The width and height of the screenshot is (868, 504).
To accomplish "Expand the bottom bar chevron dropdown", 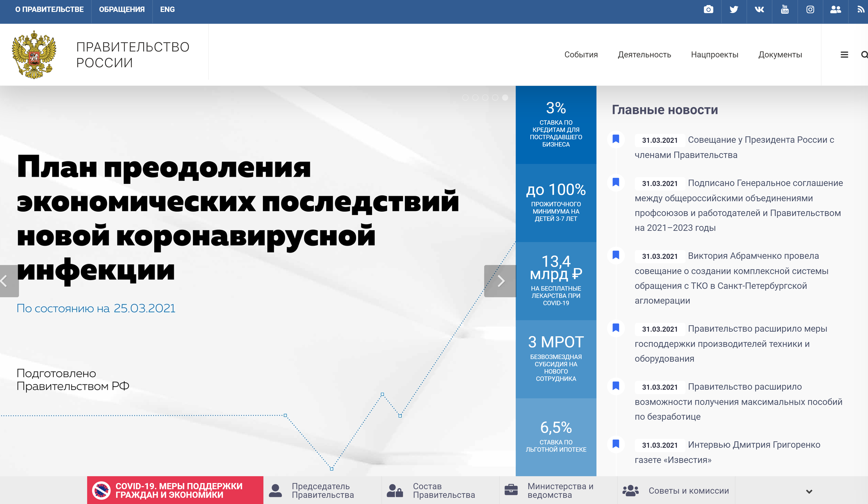I will (x=809, y=491).
